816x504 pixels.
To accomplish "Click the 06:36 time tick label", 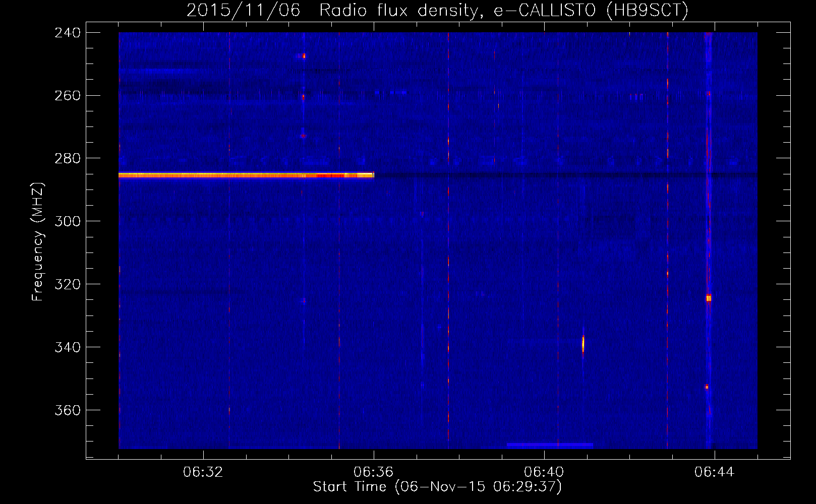I will (374, 472).
